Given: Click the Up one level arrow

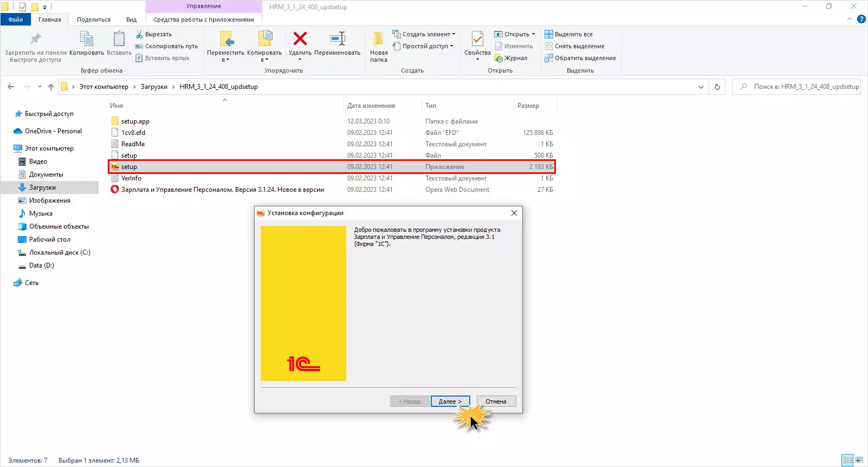Looking at the screenshot, I should coord(51,87).
